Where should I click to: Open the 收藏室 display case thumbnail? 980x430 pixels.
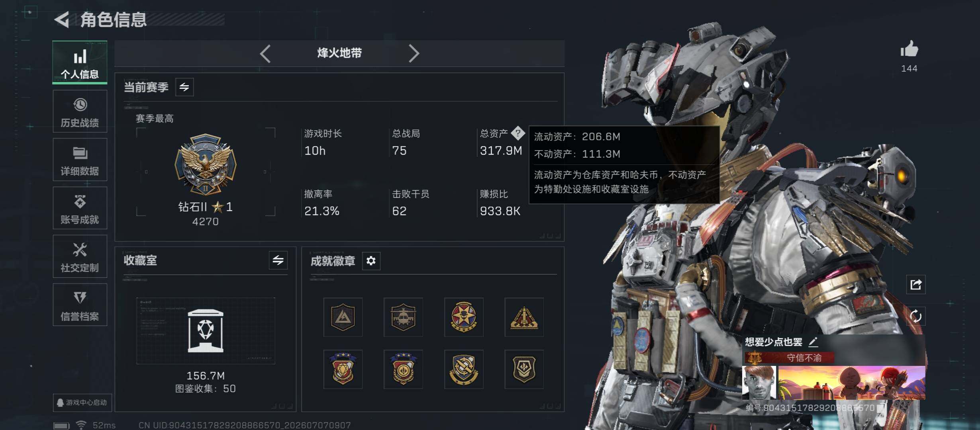[206, 331]
